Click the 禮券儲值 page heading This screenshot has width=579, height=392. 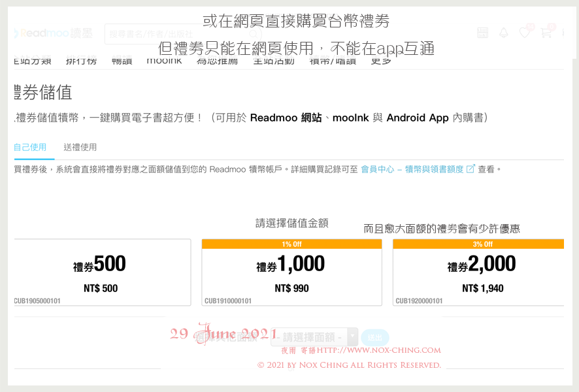pos(43,92)
